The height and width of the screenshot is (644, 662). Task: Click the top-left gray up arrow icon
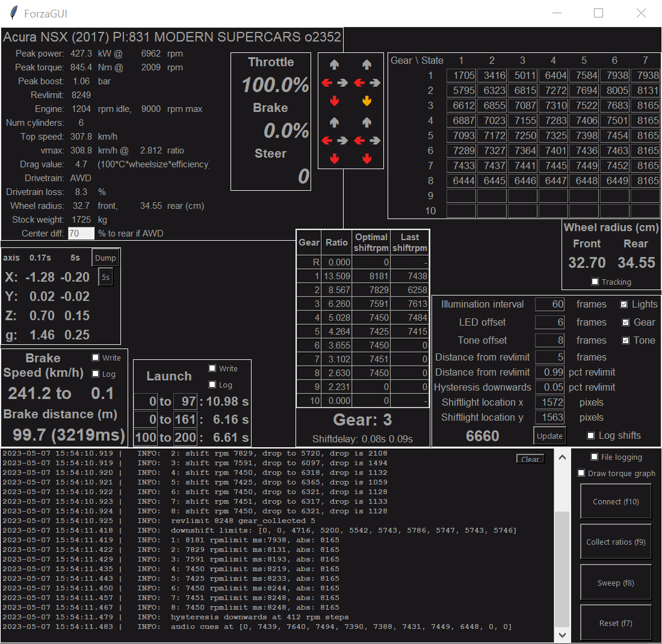(335, 64)
